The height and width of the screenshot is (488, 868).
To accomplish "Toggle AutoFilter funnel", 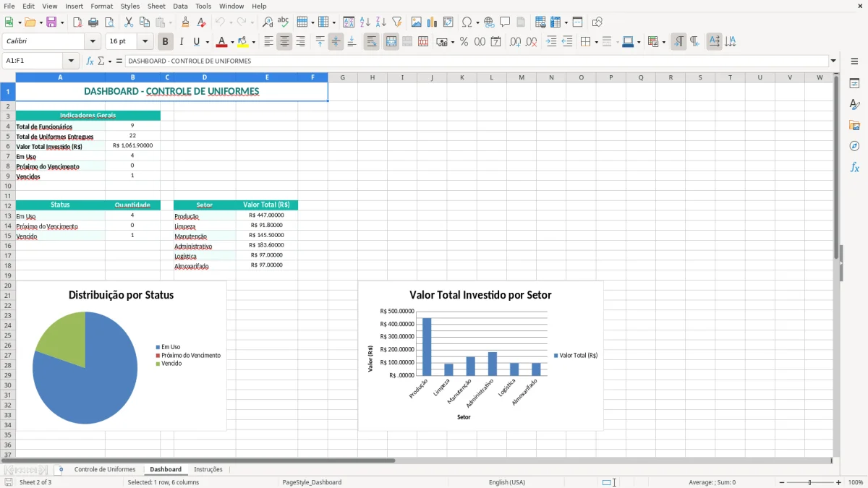I will click(x=397, y=22).
